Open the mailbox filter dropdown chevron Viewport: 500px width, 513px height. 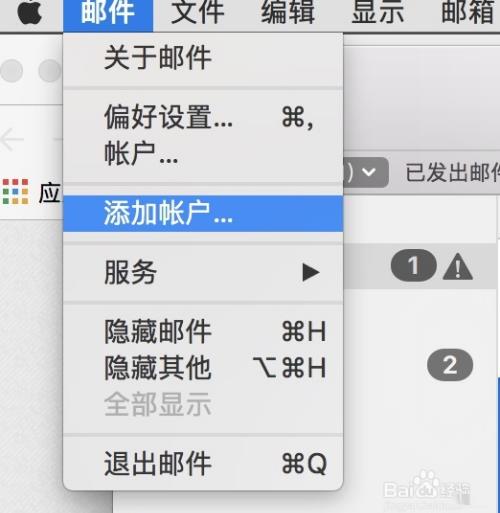pos(369,172)
